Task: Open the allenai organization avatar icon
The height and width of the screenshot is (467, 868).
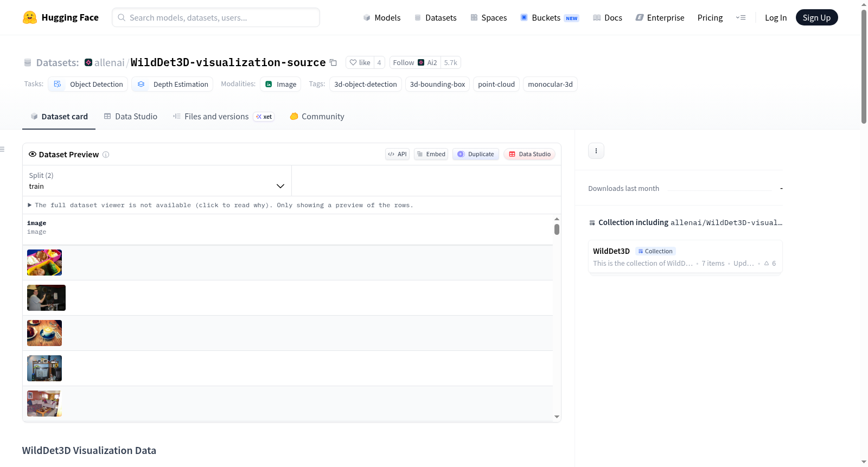Action: 88,62
